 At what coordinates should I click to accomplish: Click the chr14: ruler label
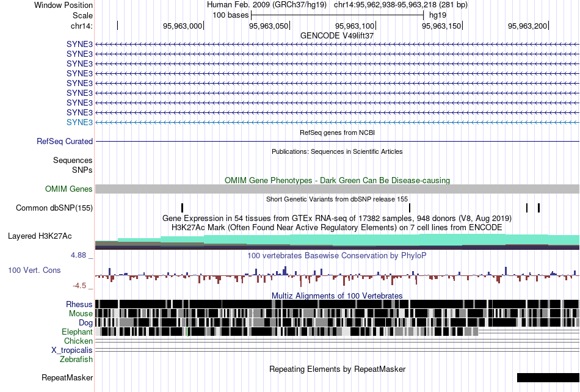point(82,26)
